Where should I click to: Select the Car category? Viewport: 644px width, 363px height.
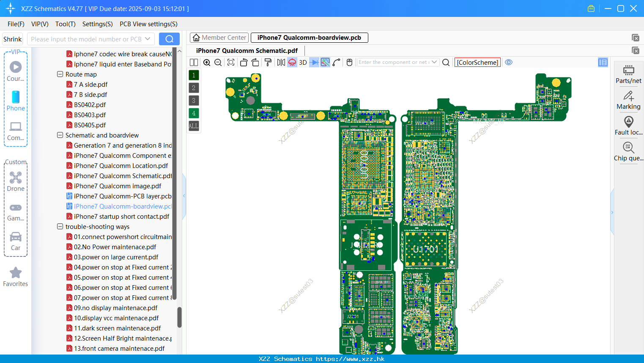coord(16,241)
